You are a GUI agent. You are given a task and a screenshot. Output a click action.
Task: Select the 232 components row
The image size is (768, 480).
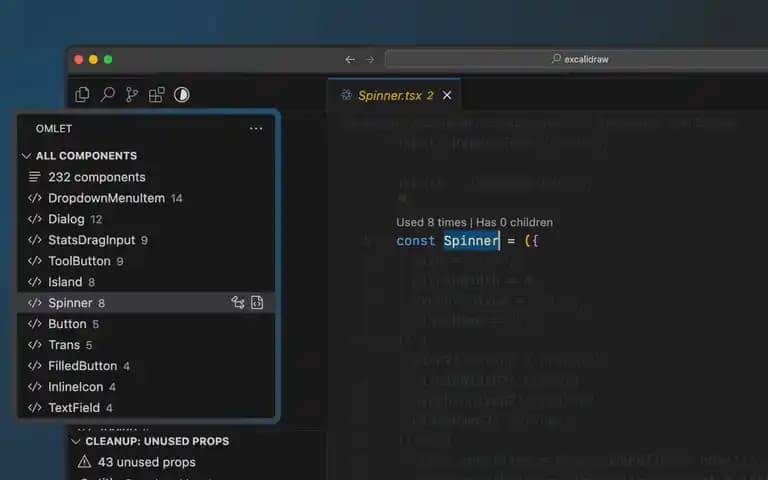[146, 177]
